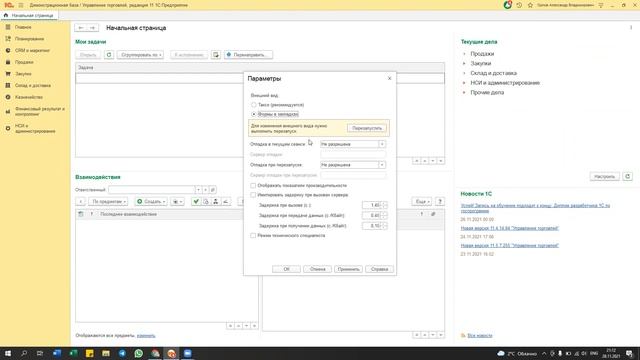The image size is (640, 360).
Task: Click the изменить link below Взаимодействия
Action: tap(146, 336)
